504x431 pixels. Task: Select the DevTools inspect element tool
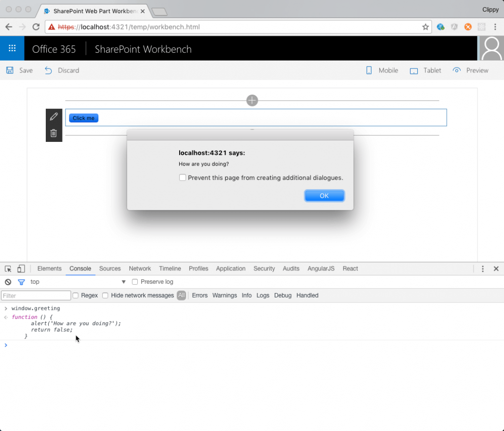point(7,268)
